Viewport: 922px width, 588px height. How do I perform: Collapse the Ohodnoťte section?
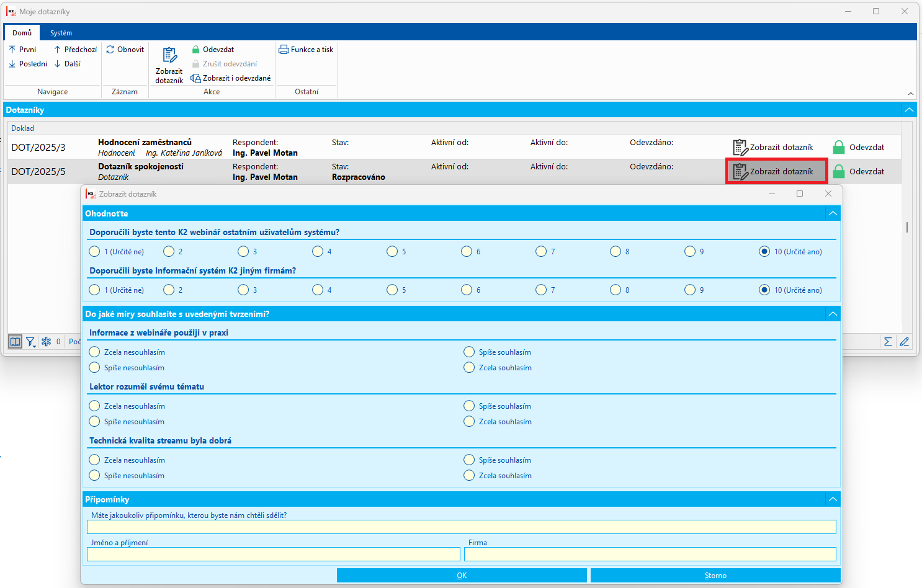pyautogui.click(x=833, y=213)
